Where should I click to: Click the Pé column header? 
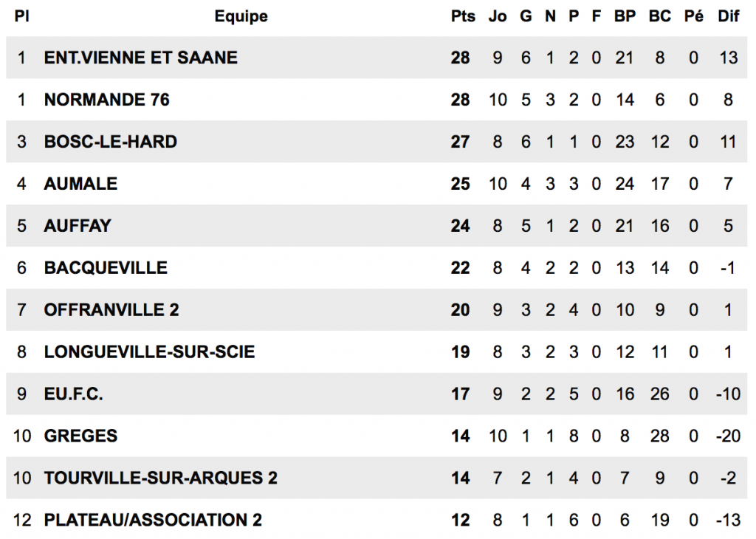coord(693,16)
